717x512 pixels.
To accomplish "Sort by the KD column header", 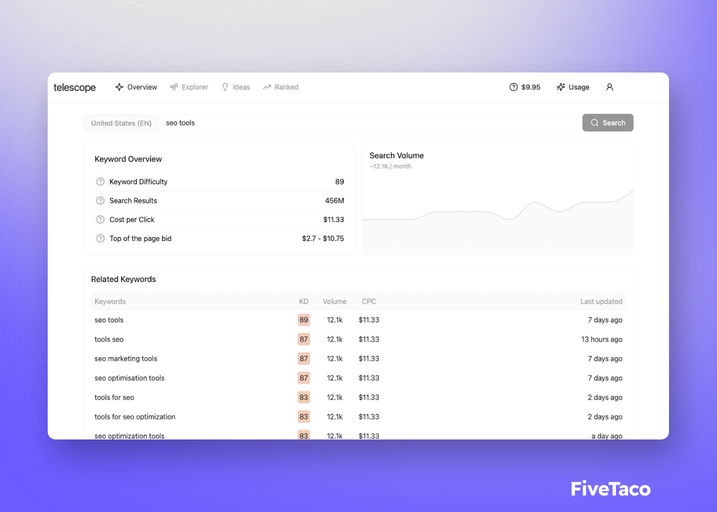I will (x=304, y=301).
